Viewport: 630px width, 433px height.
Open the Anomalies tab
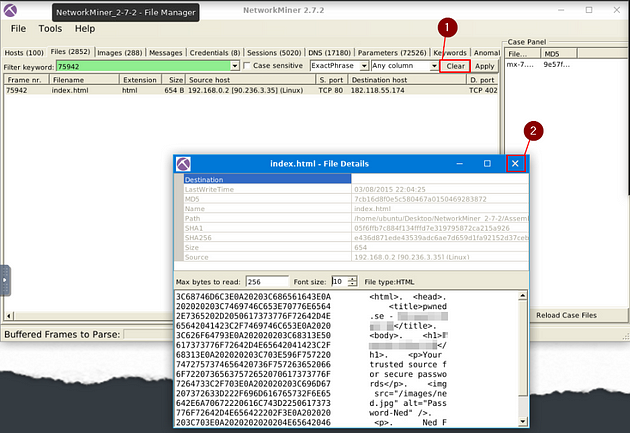[x=486, y=53]
